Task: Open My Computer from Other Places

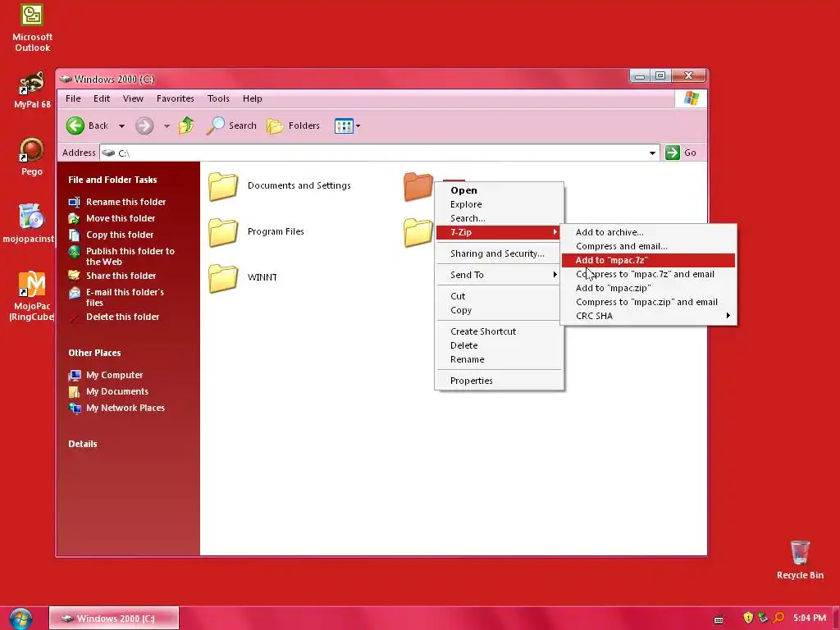Action: 114,375
